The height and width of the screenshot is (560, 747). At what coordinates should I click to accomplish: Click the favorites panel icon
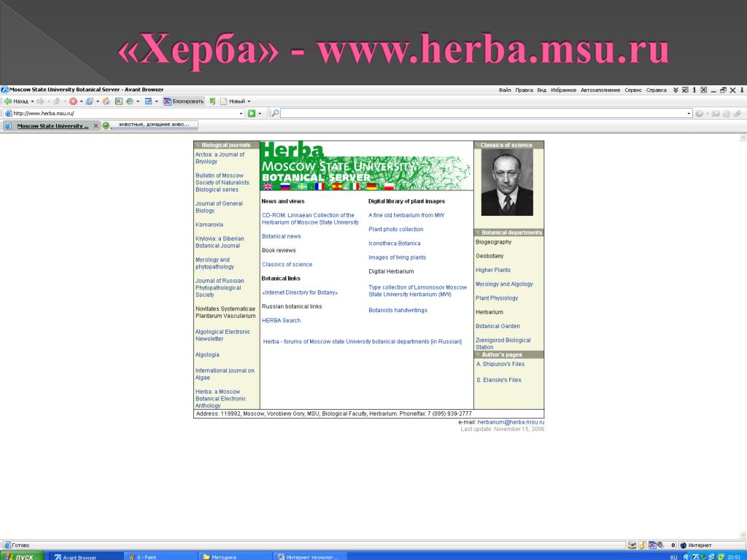[x=119, y=101]
